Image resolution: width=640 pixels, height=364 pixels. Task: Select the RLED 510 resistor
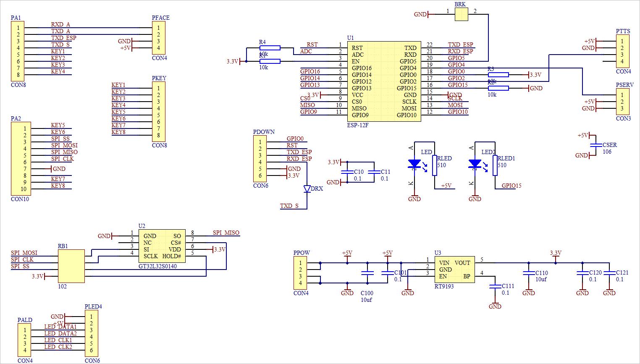point(435,165)
